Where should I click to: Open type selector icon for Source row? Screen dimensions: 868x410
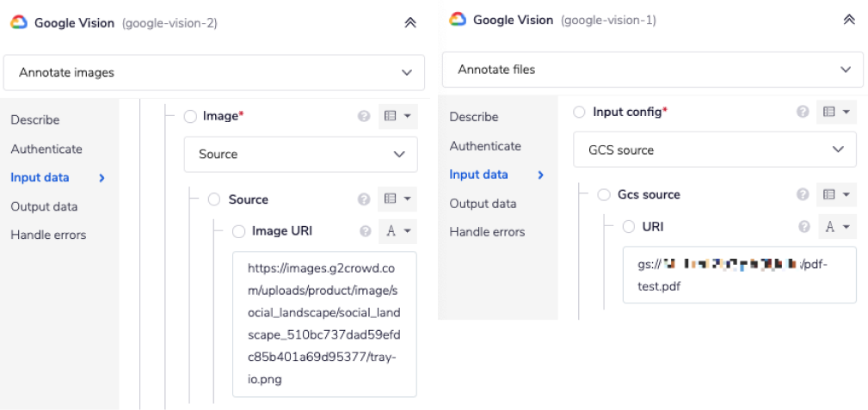click(397, 199)
